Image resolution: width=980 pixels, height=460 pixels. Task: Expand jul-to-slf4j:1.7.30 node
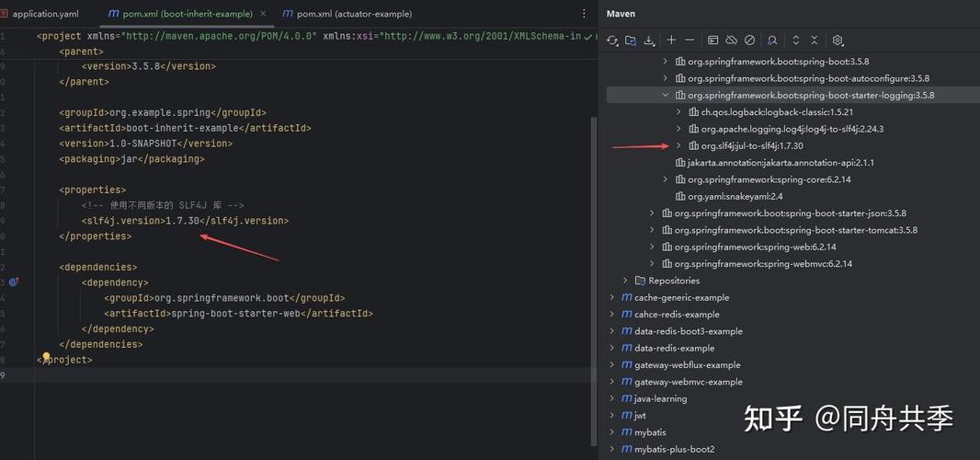678,146
